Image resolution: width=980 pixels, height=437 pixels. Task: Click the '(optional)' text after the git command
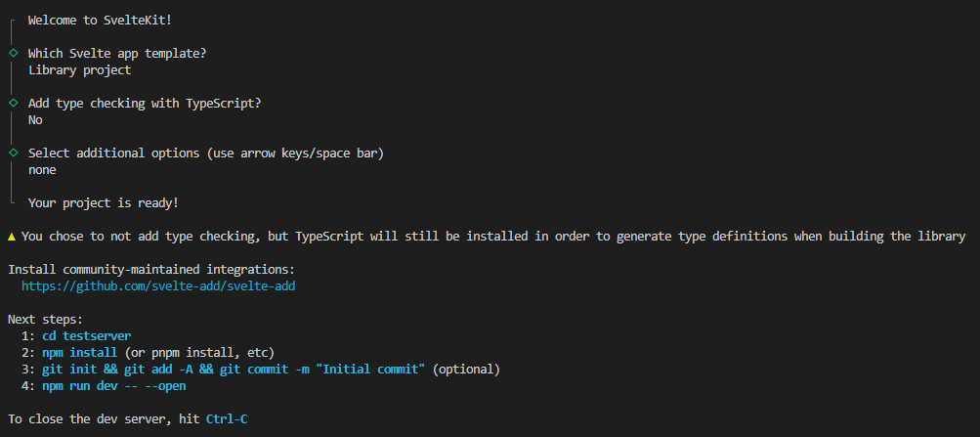click(466, 370)
